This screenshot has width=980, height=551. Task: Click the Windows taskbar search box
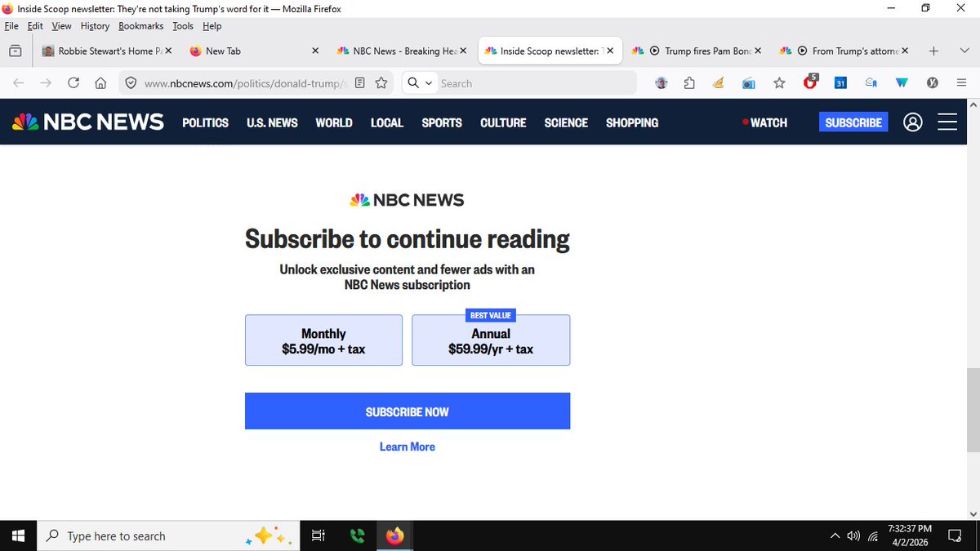click(x=167, y=535)
